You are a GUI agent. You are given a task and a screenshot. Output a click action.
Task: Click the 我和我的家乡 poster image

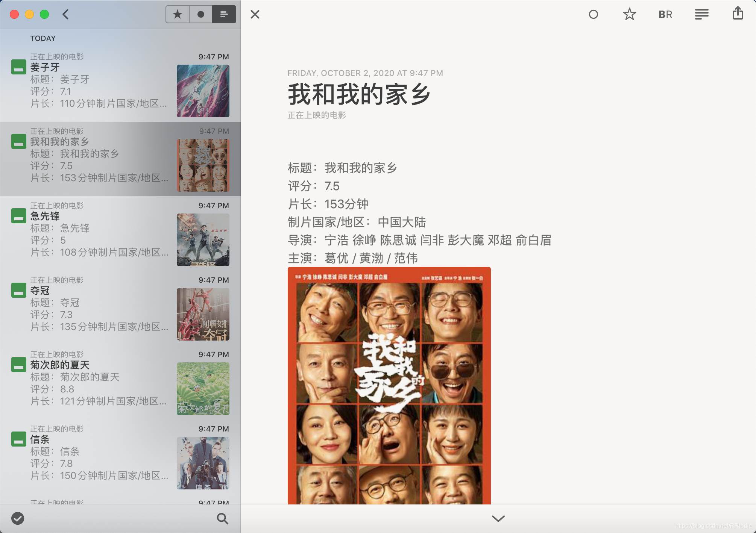click(x=389, y=385)
